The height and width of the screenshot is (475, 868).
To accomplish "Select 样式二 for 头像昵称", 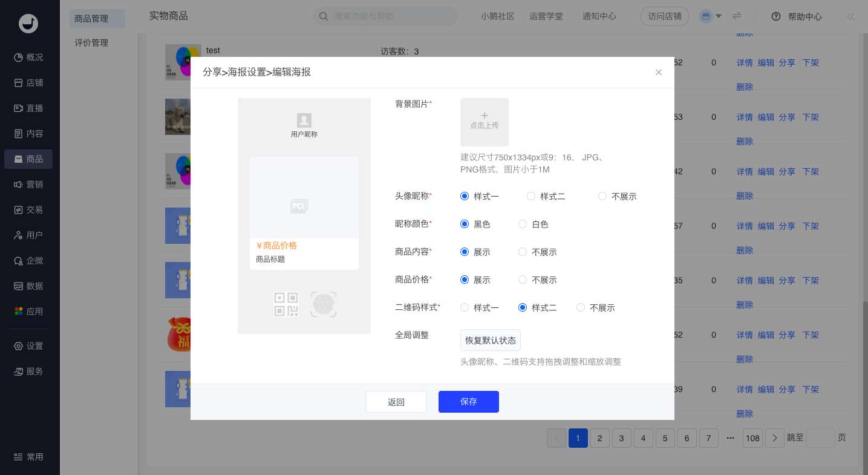I will coord(531,197).
